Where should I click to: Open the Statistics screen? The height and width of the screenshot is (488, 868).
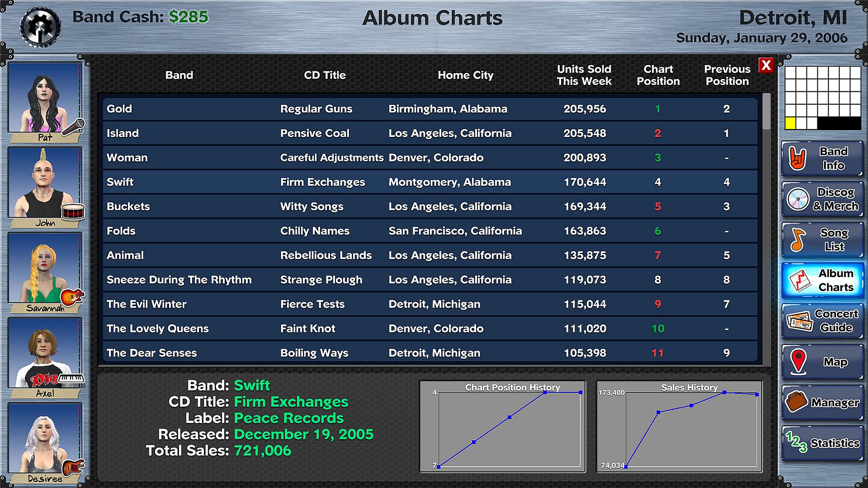[822, 443]
